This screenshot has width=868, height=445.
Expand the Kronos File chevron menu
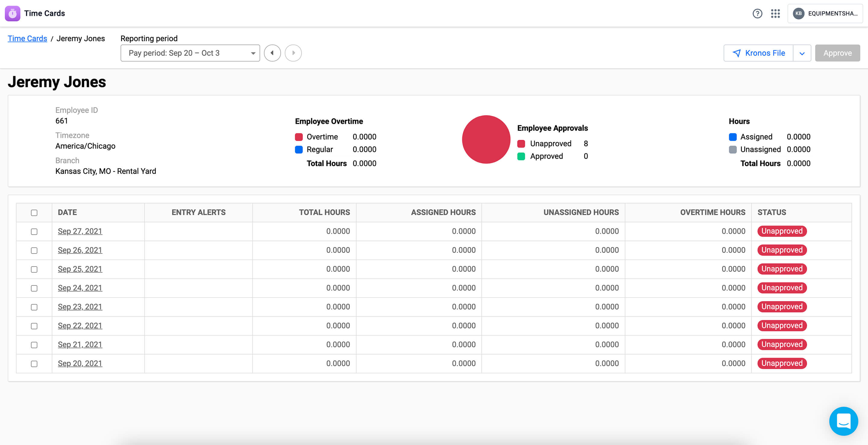coord(802,53)
